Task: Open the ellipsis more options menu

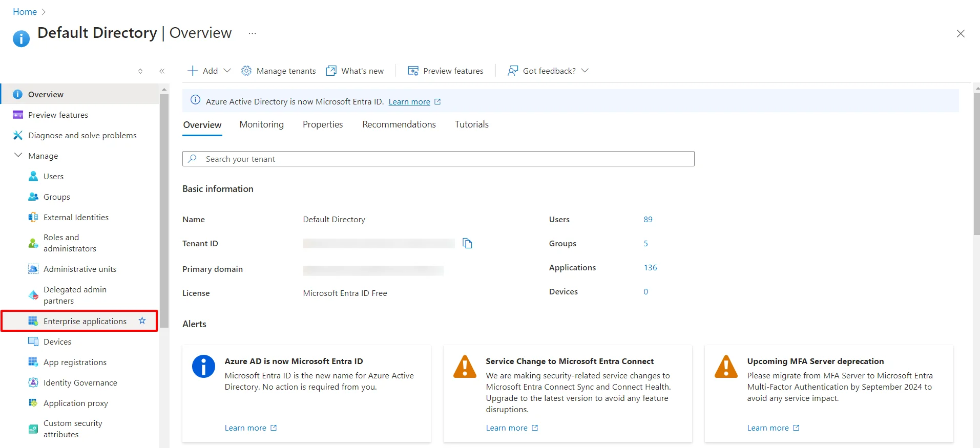Action: pyautogui.click(x=252, y=33)
